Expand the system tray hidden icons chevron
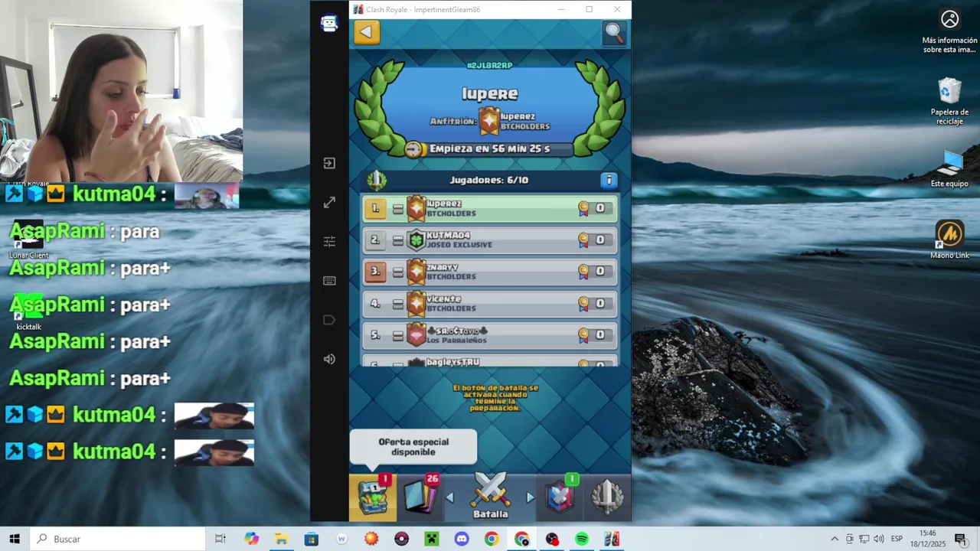This screenshot has width=980, height=551. (x=835, y=539)
